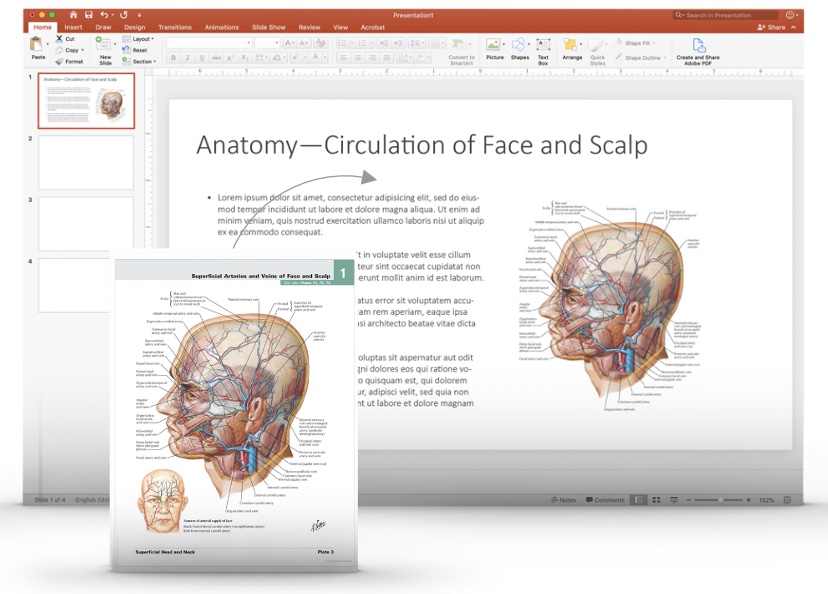828x594 pixels.
Task: Open the Paste options arrow
Action: (x=48, y=44)
